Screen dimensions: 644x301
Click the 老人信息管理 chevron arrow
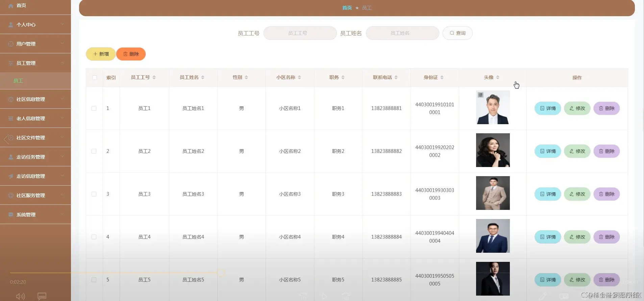click(62, 118)
